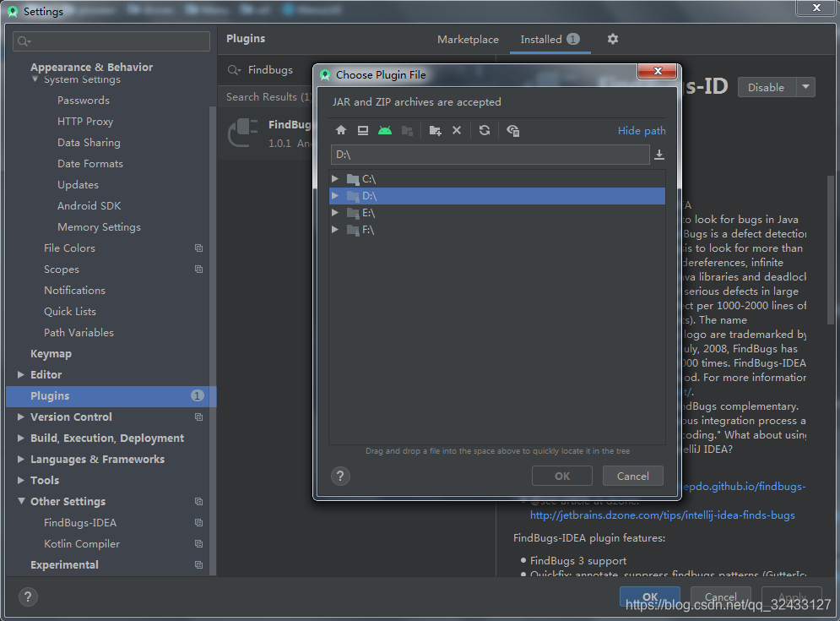The width and height of the screenshot is (840, 621).
Task: Click the plugin search magnifier icon
Action: point(234,70)
